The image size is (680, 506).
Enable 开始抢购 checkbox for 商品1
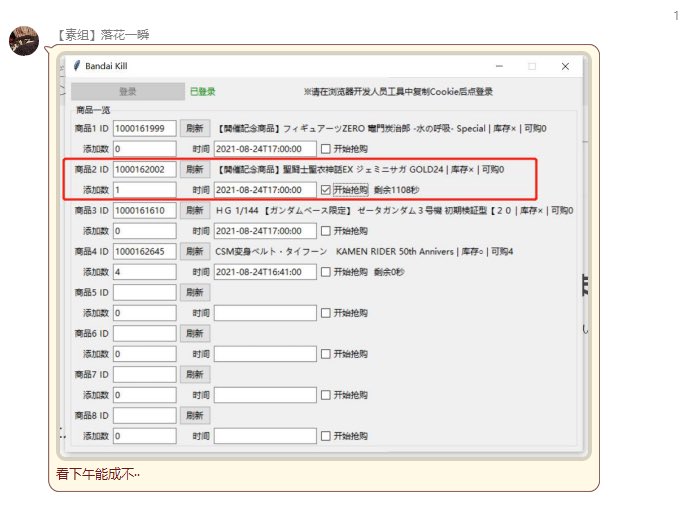click(325, 149)
